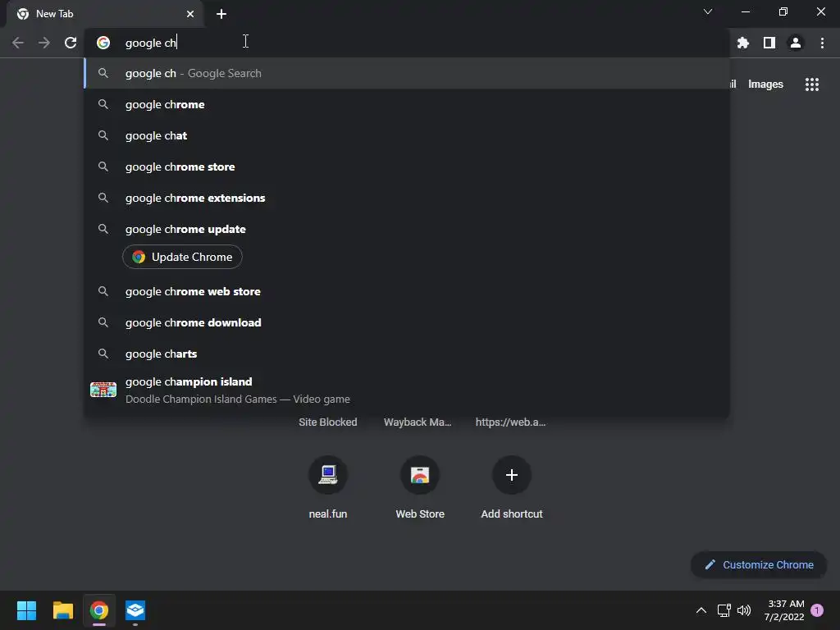
Task: Pick 'google chrome extensions' suggestion
Action: [x=407, y=198]
